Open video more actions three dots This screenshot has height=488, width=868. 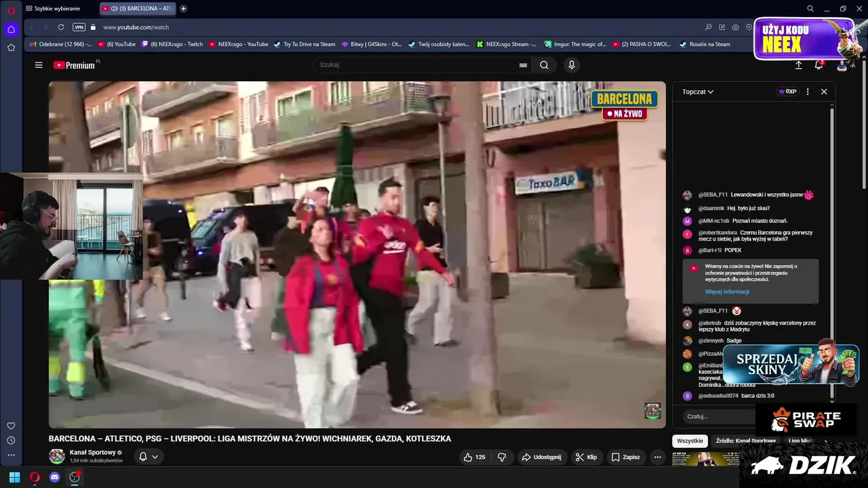pos(657,457)
